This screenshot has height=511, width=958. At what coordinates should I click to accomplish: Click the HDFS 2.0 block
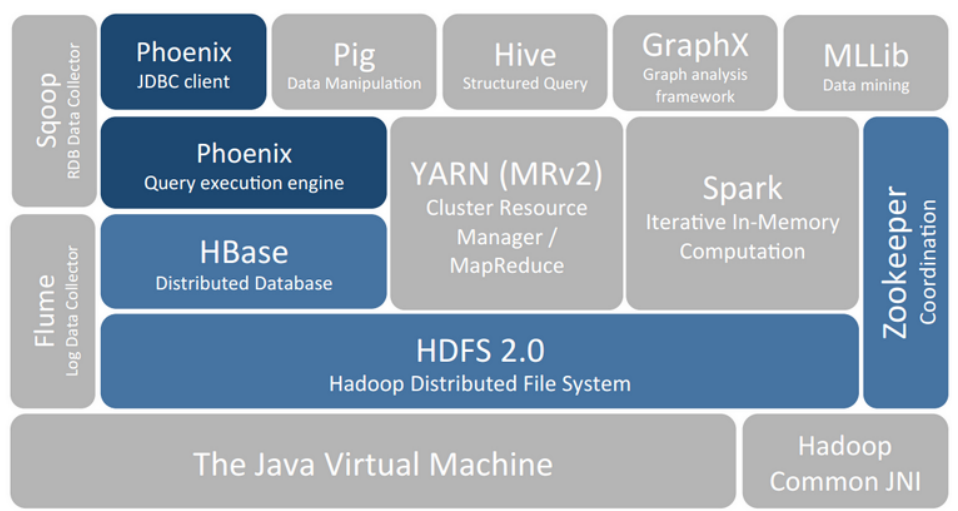[480, 361]
